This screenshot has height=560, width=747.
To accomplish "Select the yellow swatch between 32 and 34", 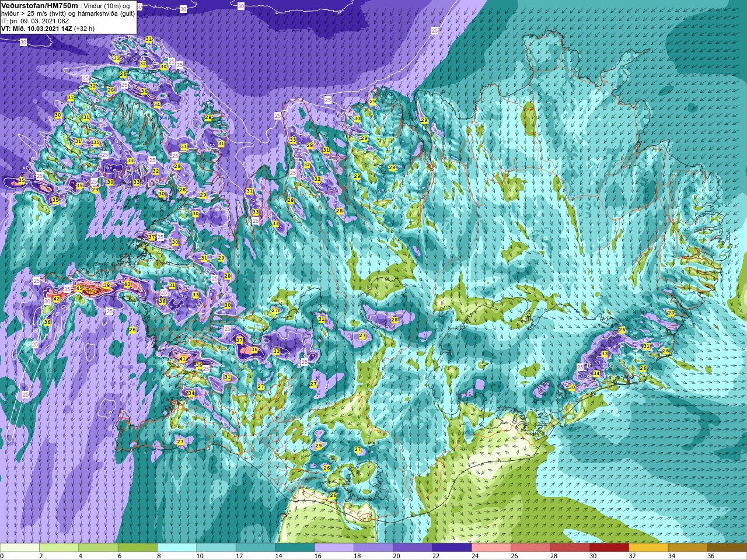I will [x=648, y=548].
